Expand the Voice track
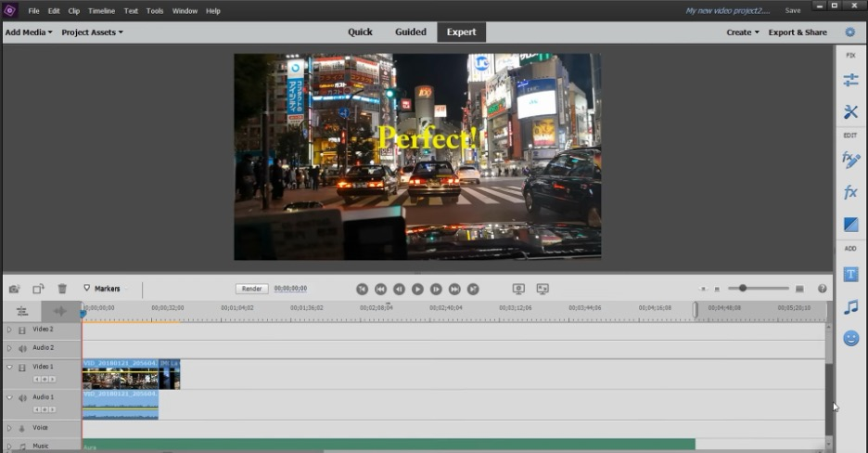Viewport: 868px width, 453px height. (x=9, y=428)
